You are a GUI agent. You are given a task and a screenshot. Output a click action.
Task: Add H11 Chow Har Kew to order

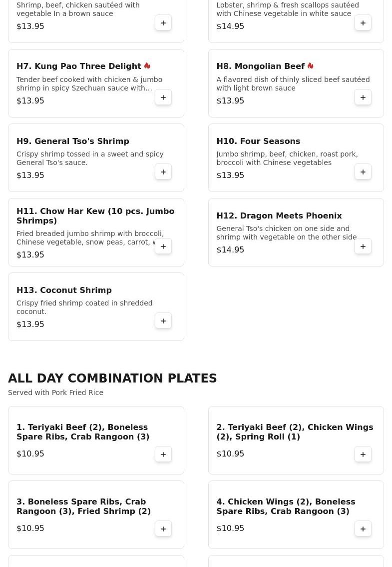coord(163,246)
